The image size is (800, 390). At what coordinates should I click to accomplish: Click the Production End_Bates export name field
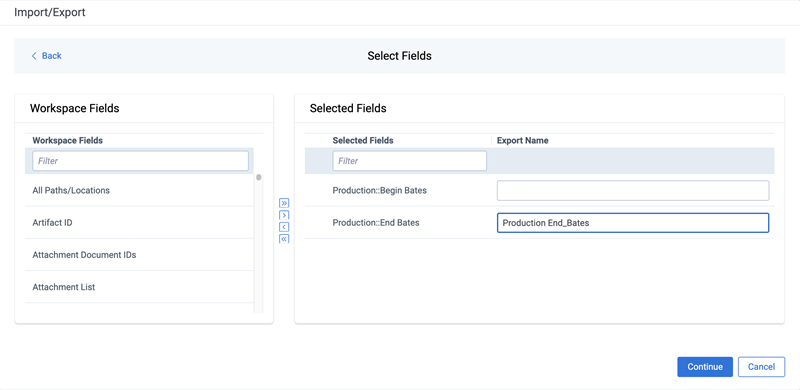tap(633, 223)
